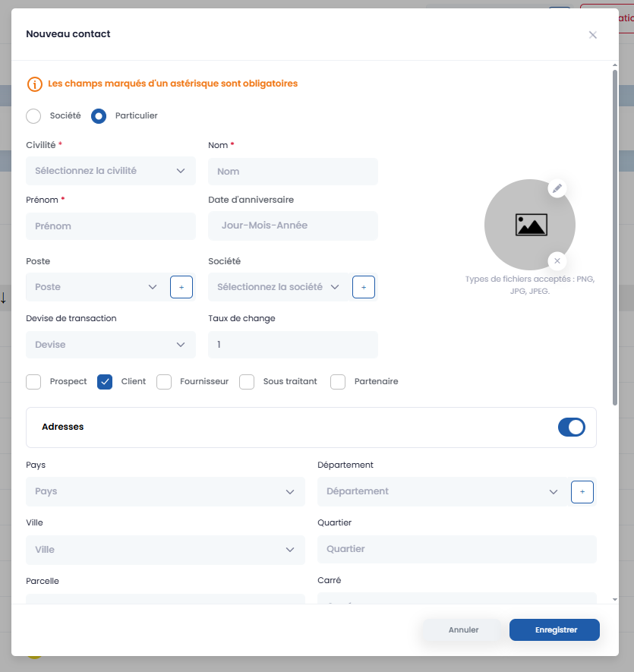Click plus icon next to Département dropdown
The width and height of the screenshot is (634, 672).
582,492
